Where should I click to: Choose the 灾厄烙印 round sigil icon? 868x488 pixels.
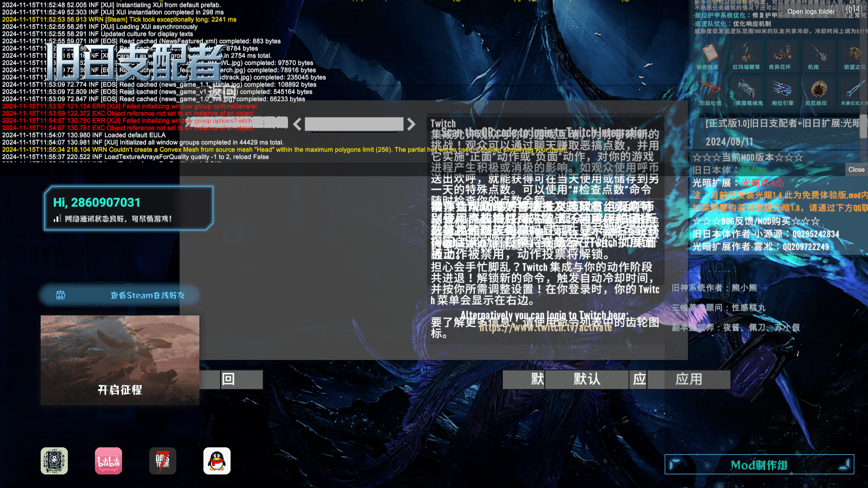(x=818, y=89)
